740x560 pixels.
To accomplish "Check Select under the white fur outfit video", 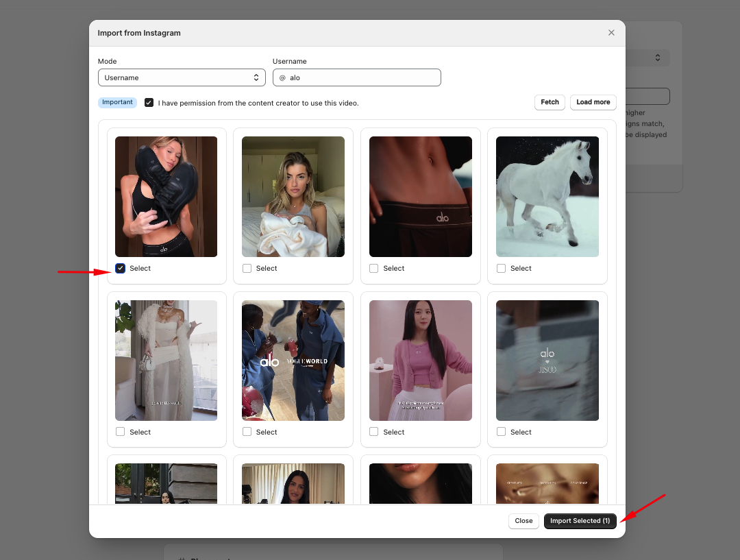I will pyautogui.click(x=121, y=432).
